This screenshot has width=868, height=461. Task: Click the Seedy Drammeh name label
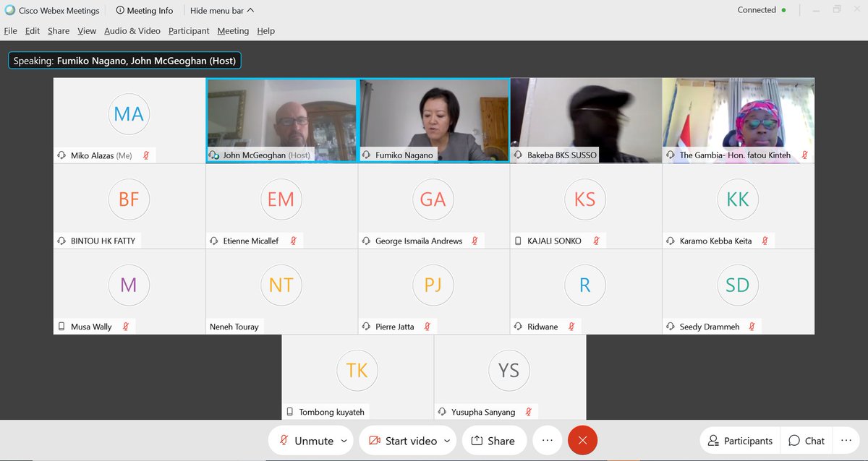(710, 327)
